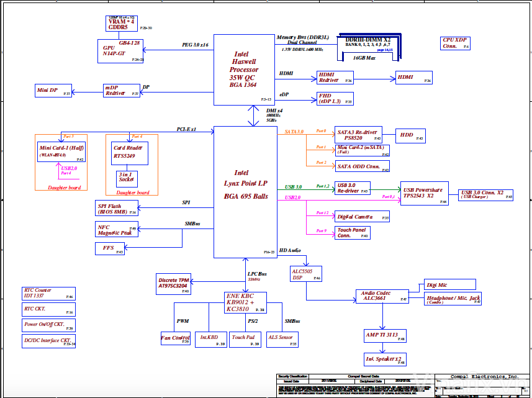
Task: Click the Int.KBD box
Action: pos(210,340)
